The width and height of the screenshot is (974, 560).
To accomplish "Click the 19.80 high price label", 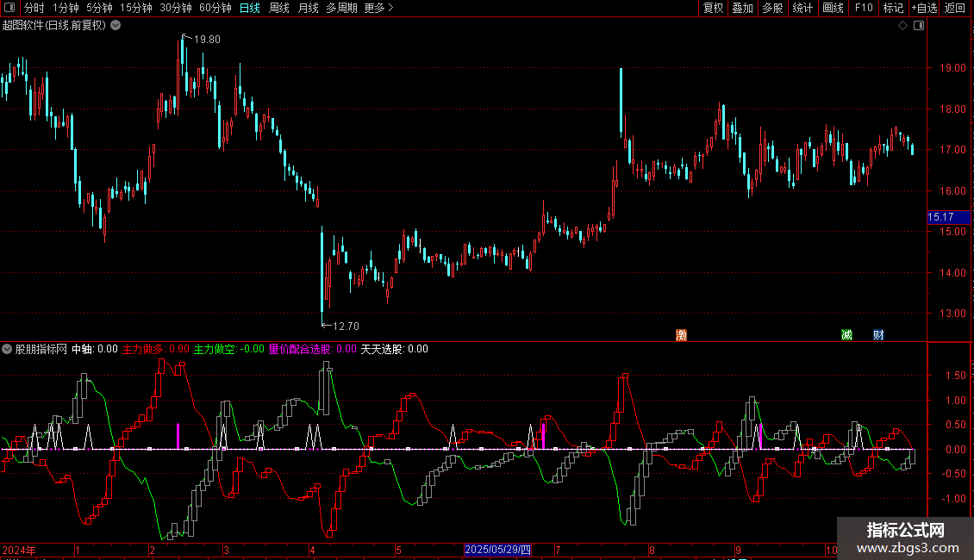I will tap(207, 40).
